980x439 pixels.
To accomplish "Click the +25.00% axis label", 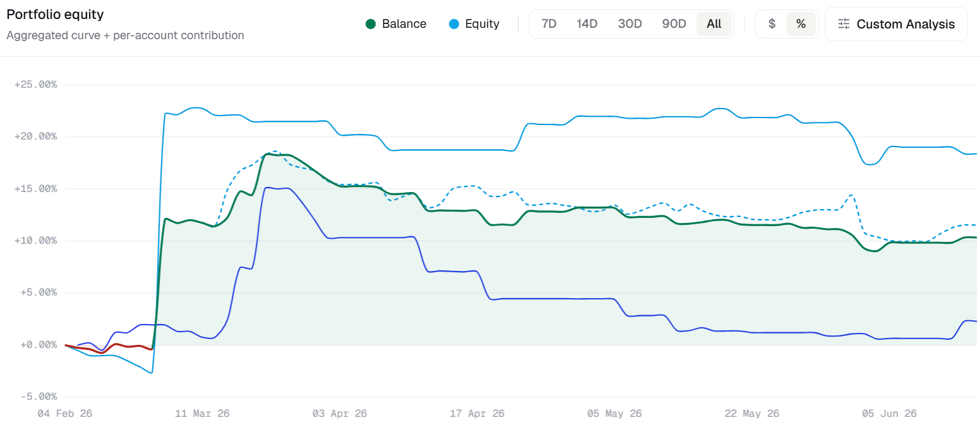I will coord(35,85).
